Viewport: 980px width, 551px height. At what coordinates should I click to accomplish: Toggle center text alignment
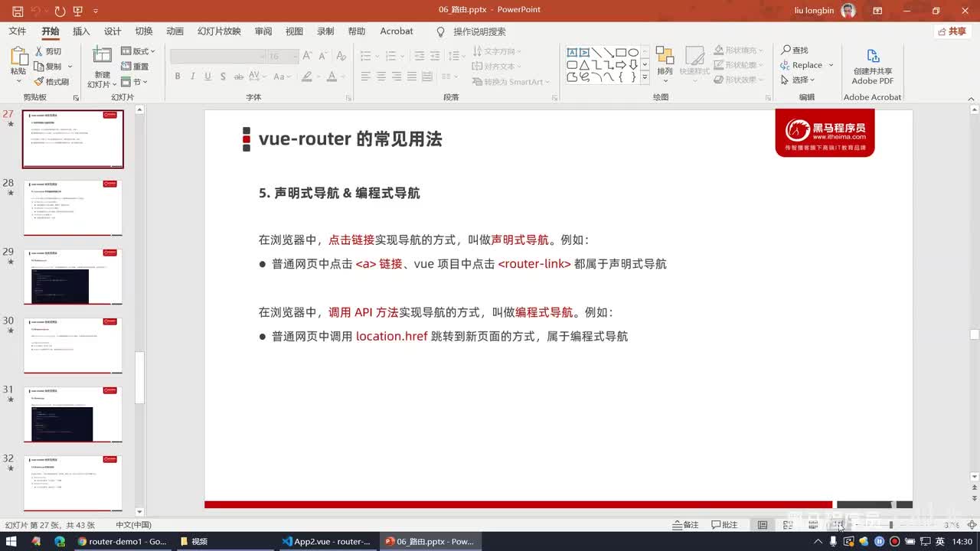(x=381, y=77)
